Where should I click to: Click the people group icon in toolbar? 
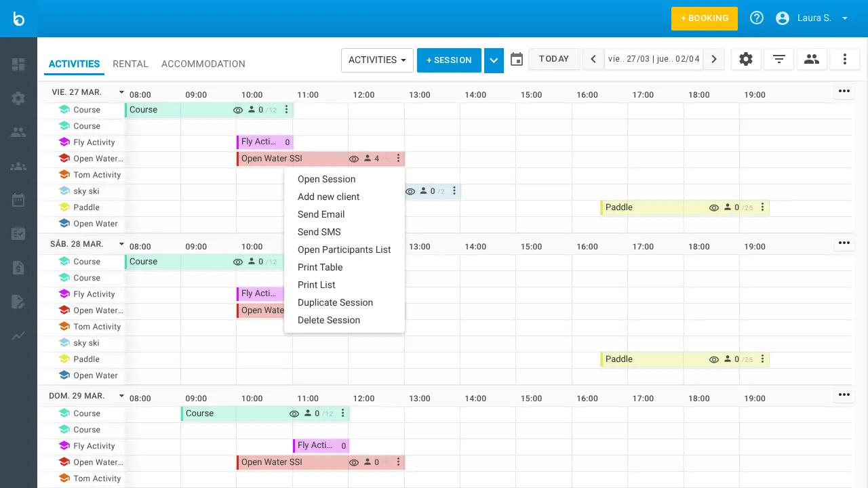(x=812, y=60)
